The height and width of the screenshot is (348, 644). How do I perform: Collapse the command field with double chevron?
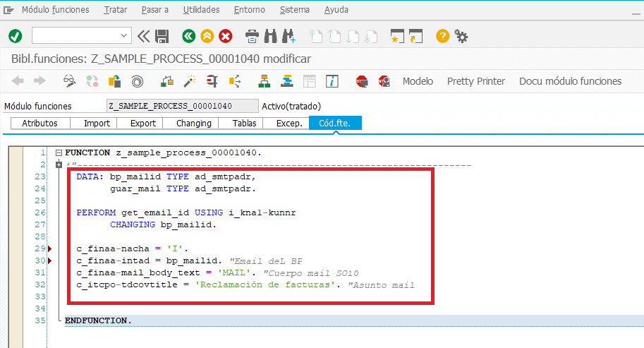[x=143, y=36]
